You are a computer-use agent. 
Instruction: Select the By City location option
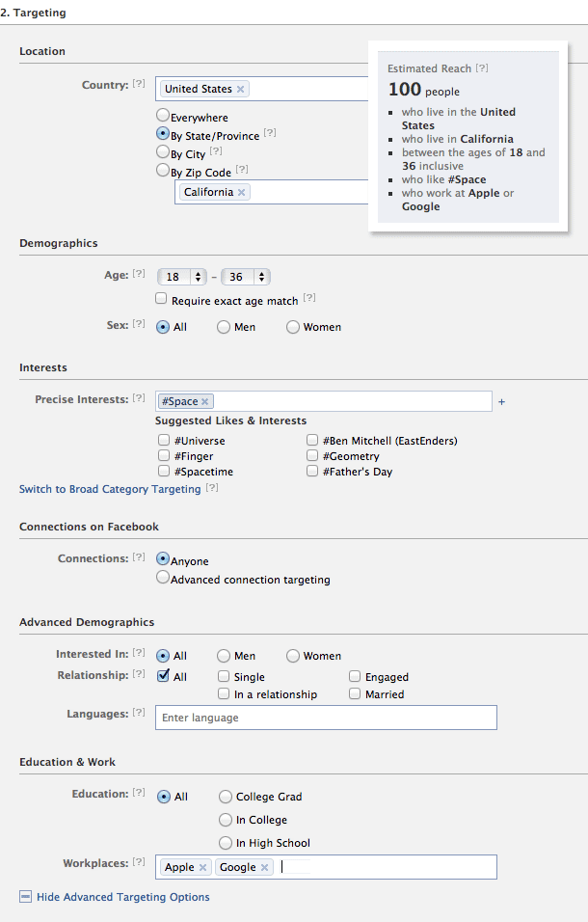(x=162, y=152)
